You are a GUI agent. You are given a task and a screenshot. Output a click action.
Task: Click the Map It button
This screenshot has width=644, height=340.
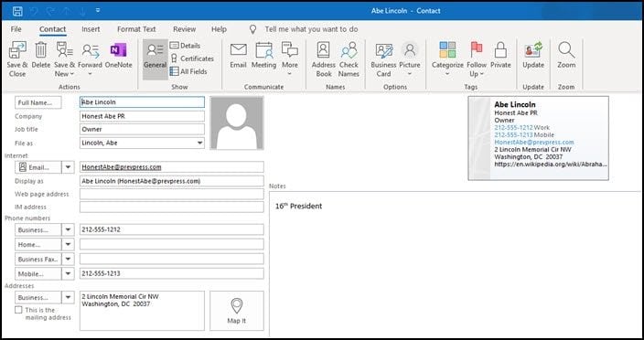tap(237, 311)
